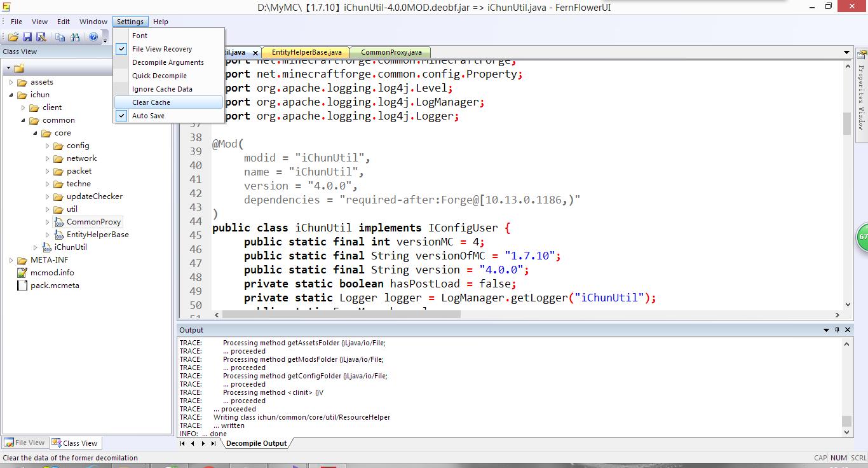Select the network folder in tree
The height and width of the screenshot is (468, 868).
click(81, 158)
